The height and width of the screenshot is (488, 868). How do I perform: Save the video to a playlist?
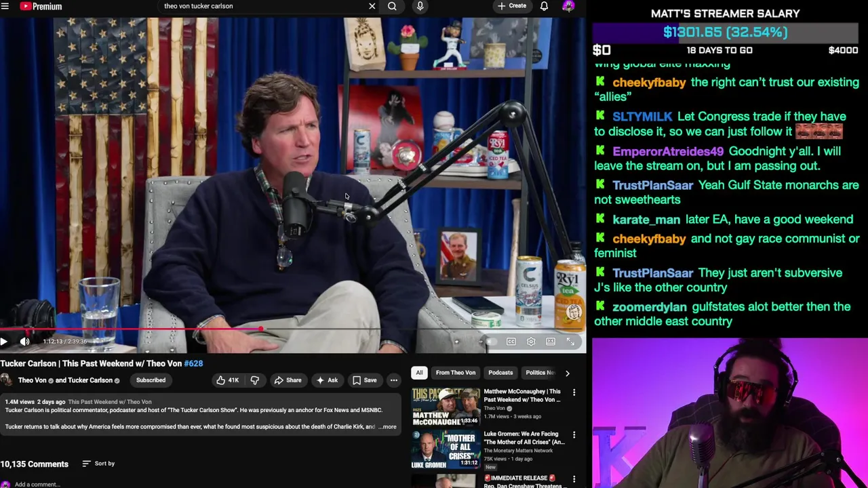click(x=364, y=380)
